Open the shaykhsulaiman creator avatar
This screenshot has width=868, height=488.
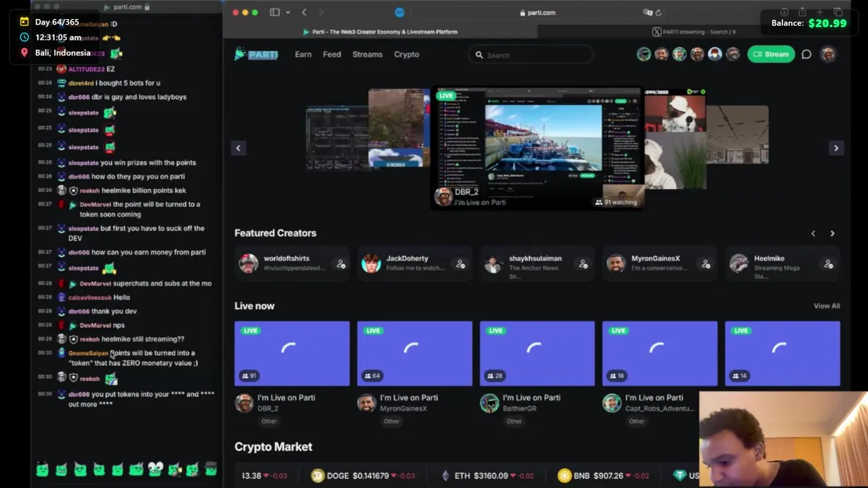pyautogui.click(x=493, y=264)
